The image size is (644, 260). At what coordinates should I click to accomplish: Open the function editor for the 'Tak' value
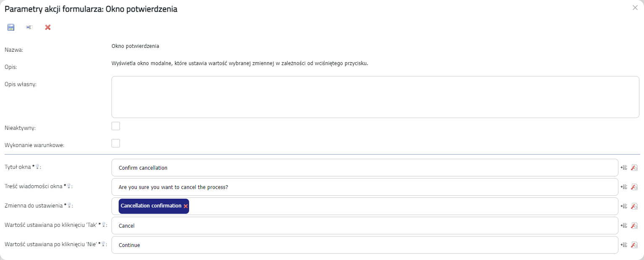634,226
